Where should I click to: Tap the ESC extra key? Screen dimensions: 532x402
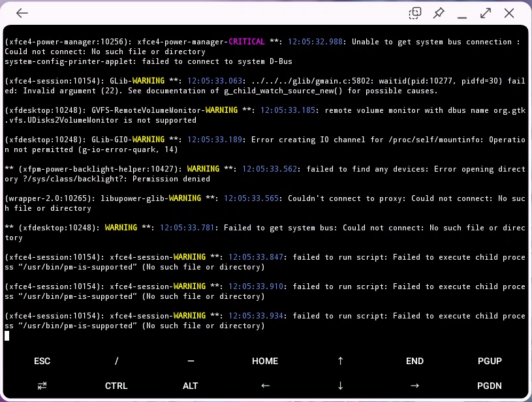point(42,361)
